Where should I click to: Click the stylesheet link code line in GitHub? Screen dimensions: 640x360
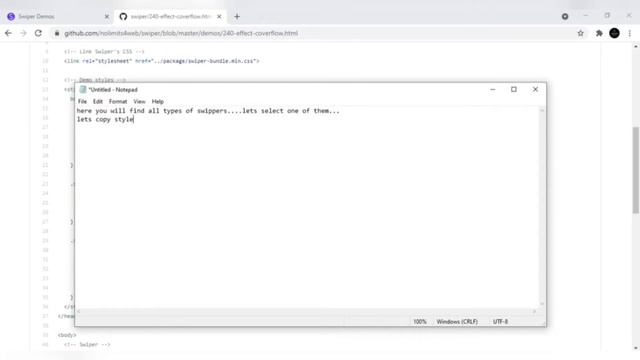162,61
